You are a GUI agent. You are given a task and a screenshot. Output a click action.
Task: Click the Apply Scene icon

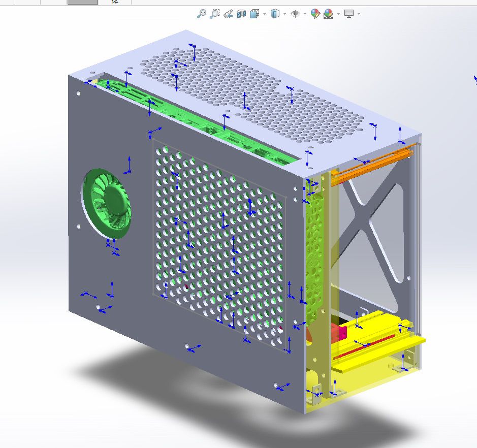pos(328,14)
